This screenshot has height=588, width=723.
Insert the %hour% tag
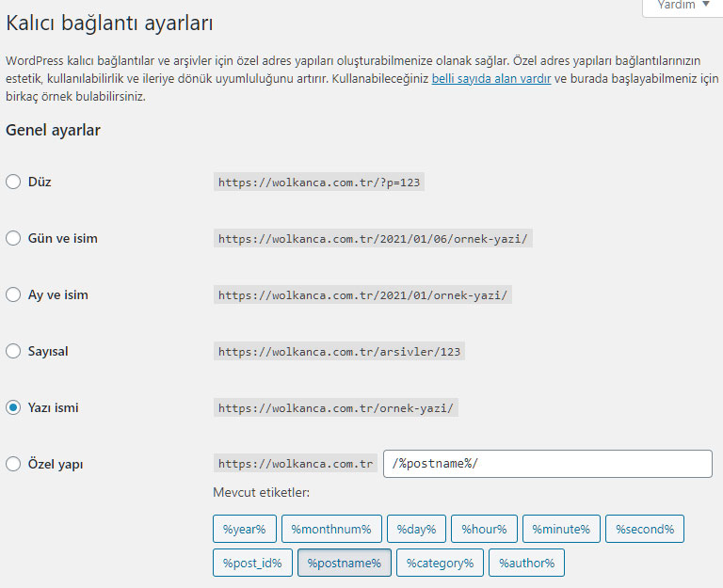(484, 529)
